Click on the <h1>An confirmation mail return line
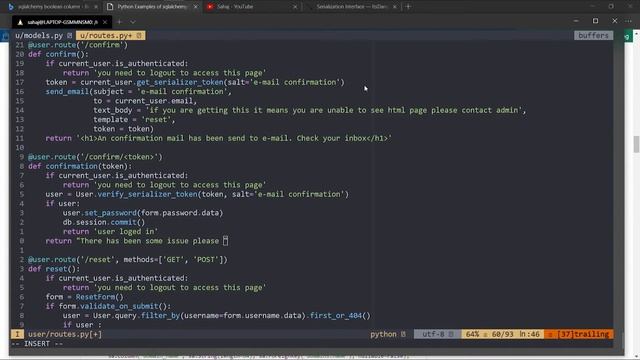This screenshot has height=360, width=640. tap(218, 138)
